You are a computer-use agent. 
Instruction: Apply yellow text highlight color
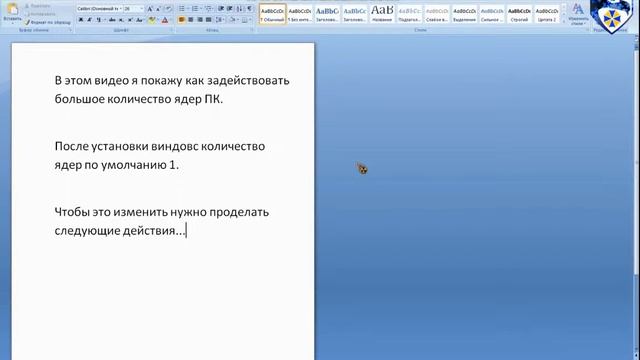[x=151, y=20]
